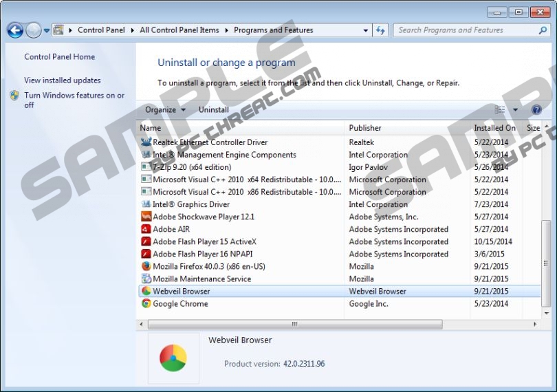Click the Search Programs and Features field
The image size is (557, 392).
pyautogui.click(x=471, y=30)
